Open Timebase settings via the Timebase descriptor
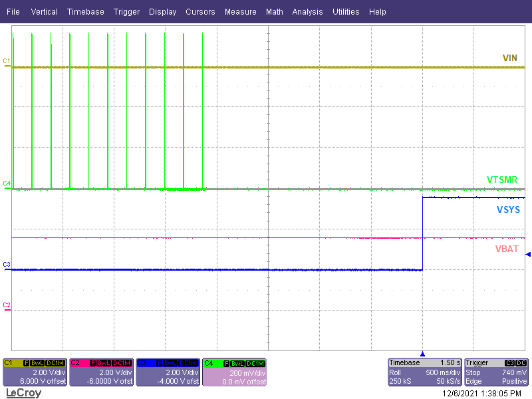532x399 pixels. click(x=424, y=372)
